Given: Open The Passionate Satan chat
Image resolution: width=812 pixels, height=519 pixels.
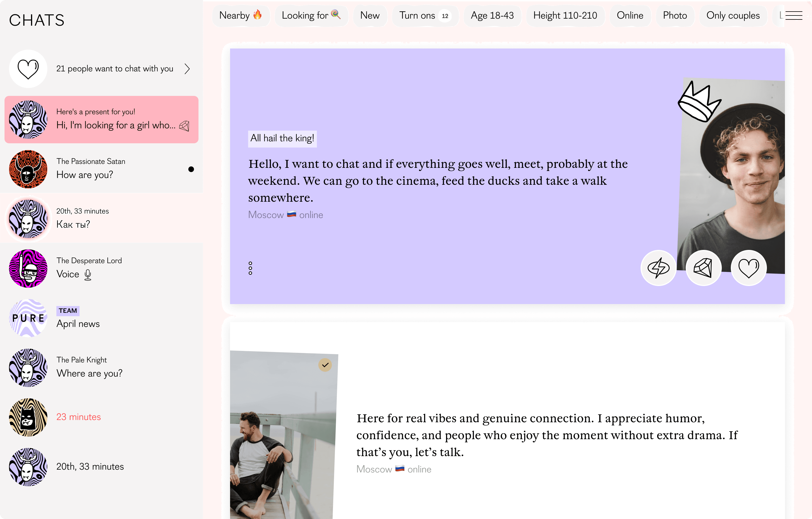Looking at the screenshot, I should [101, 169].
